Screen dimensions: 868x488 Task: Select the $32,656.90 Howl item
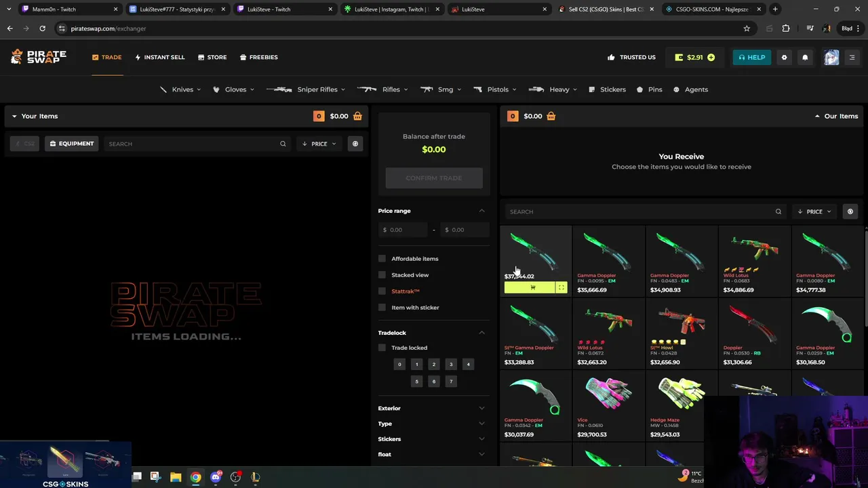pos(681,334)
